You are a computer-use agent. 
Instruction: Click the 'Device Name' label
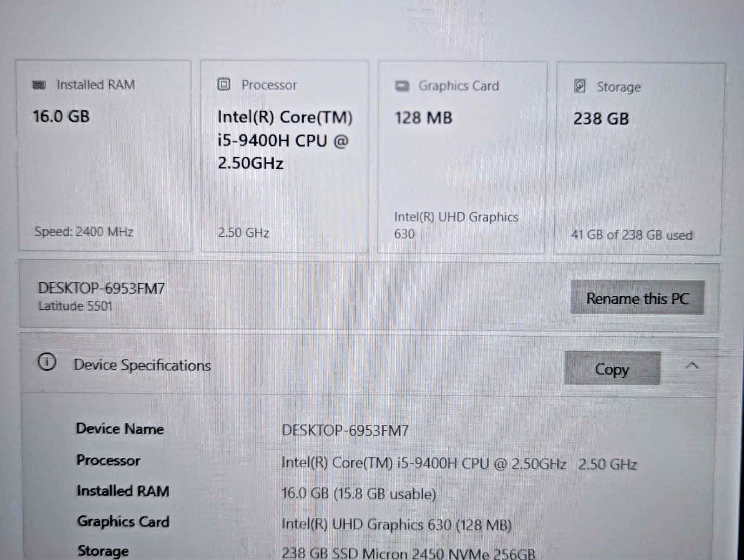point(120,428)
